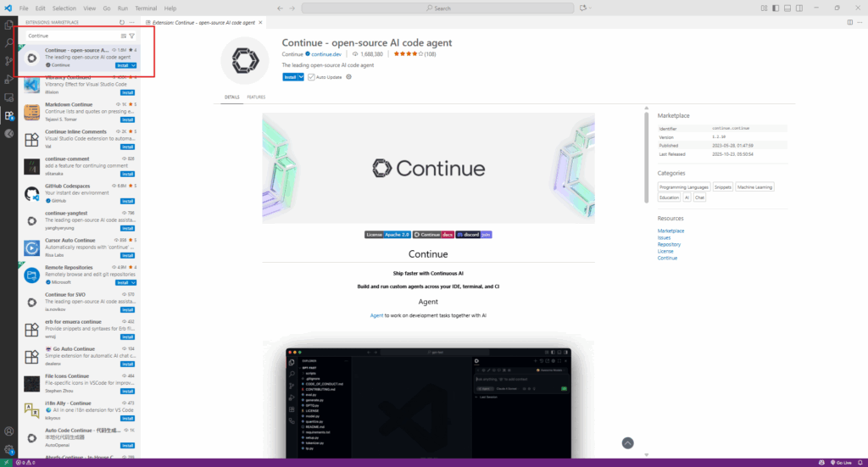Open the Issues resource link
This screenshot has width=868, height=467.
[x=664, y=238]
